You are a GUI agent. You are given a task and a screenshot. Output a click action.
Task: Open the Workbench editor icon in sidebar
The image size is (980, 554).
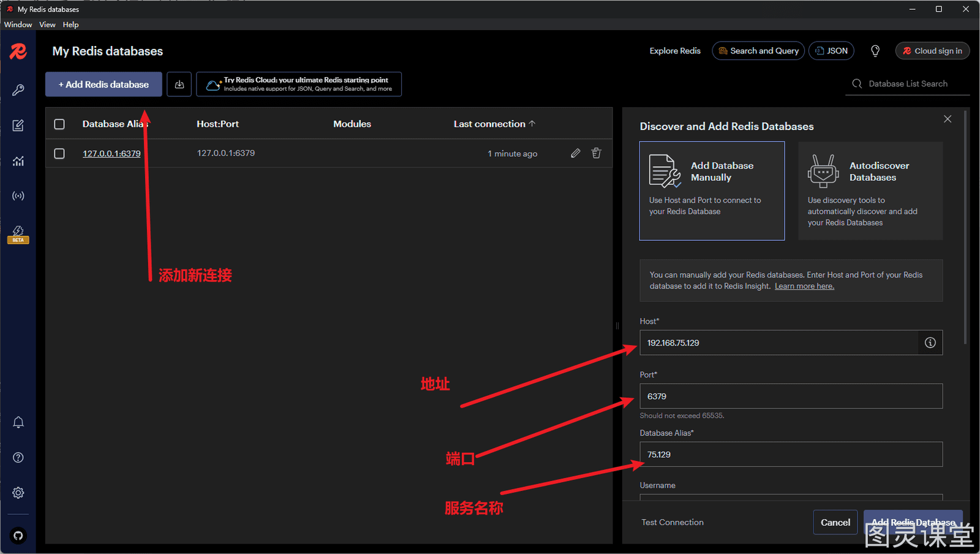18,126
